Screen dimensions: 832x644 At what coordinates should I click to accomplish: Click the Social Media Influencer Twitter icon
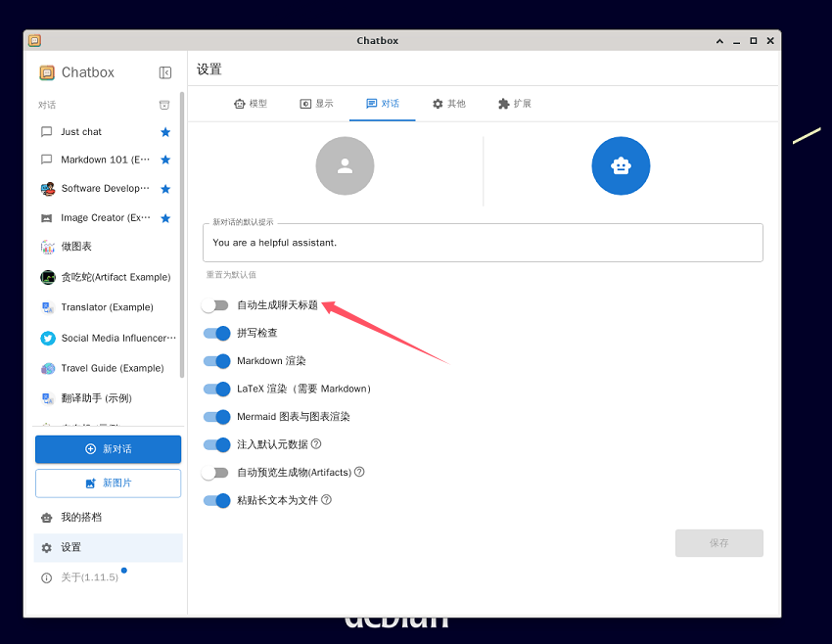tap(48, 338)
